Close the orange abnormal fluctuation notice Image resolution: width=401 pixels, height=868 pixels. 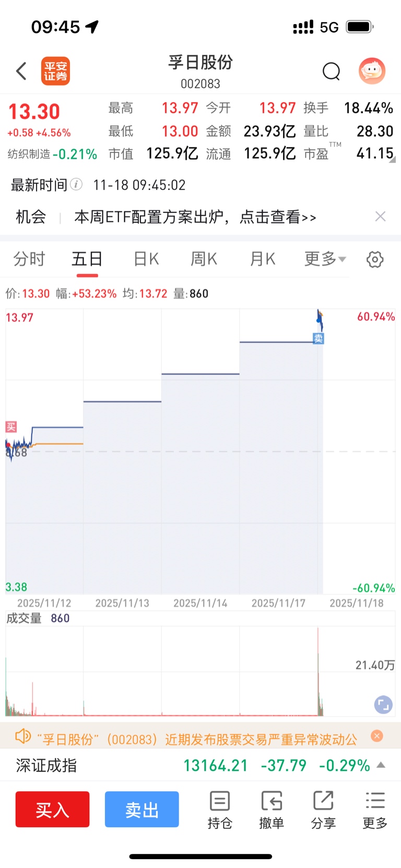(x=377, y=736)
